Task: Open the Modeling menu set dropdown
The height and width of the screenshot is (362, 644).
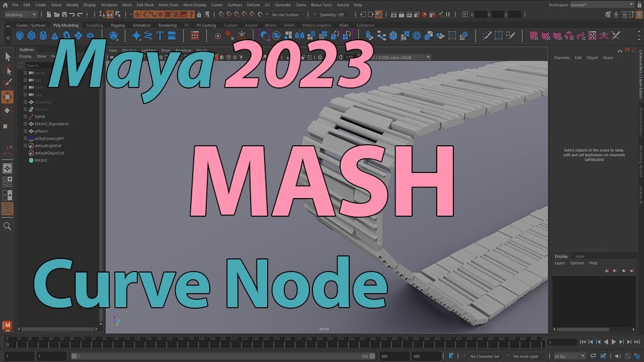Action: pyautogui.click(x=20, y=15)
